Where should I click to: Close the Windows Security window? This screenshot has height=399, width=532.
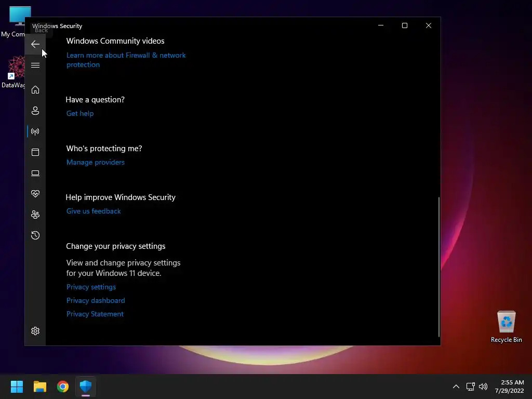[429, 25]
